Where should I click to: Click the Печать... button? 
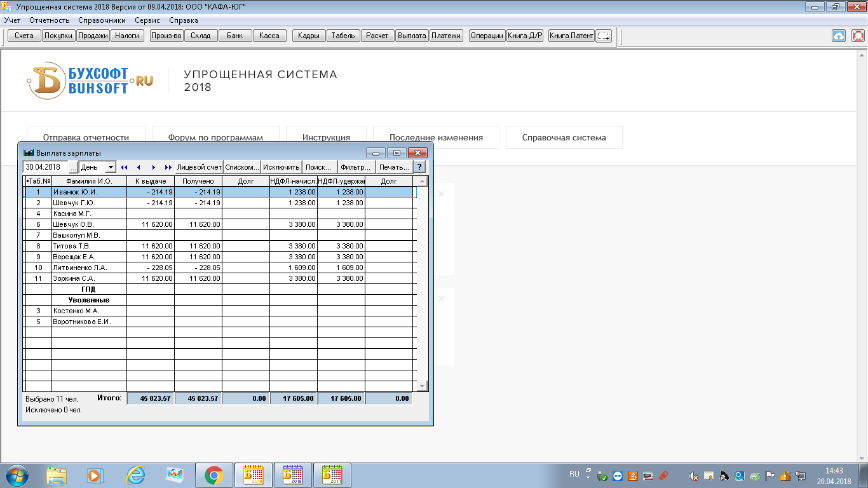point(394,167)
